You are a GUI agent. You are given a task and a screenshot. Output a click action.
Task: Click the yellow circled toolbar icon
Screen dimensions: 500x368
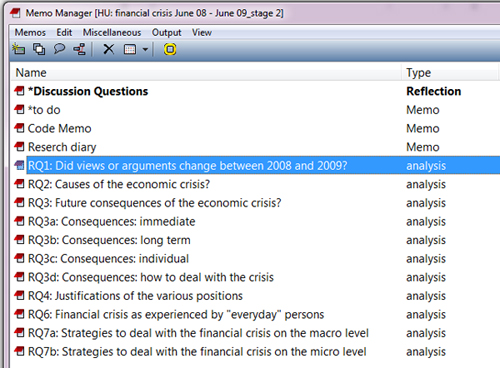point(170,49)
